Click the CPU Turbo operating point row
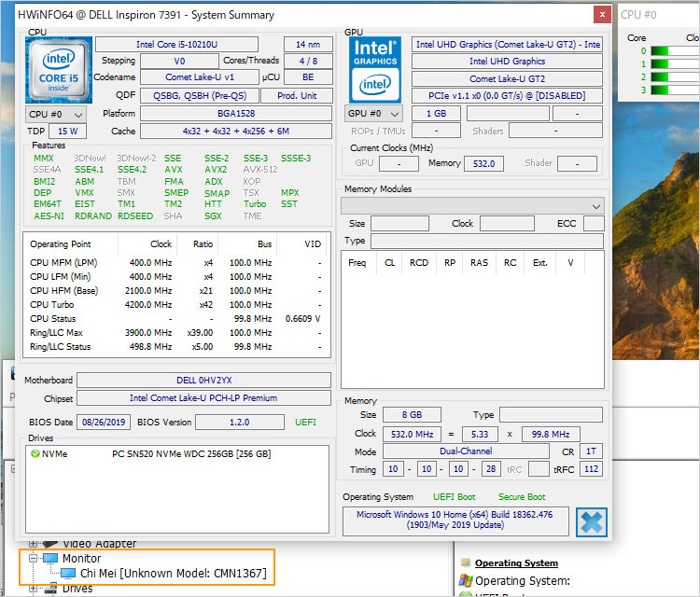Viewport: 700px width, 597px height. coord(175,305)
